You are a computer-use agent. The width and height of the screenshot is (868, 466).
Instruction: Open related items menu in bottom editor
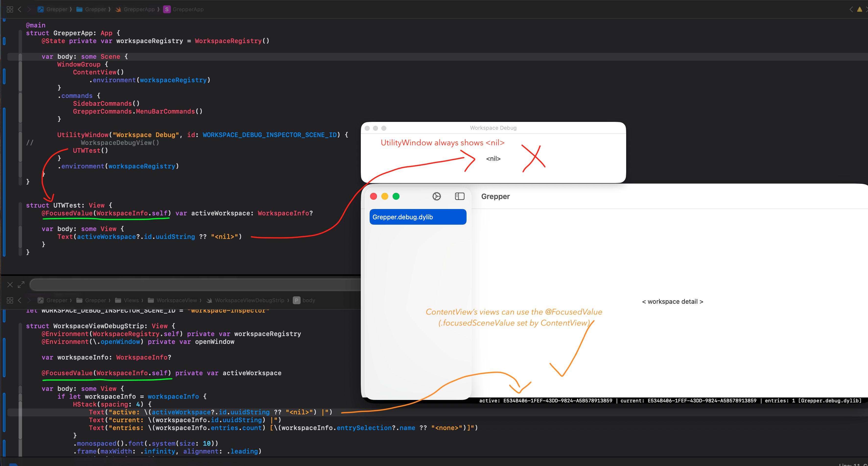pos(10,300)
